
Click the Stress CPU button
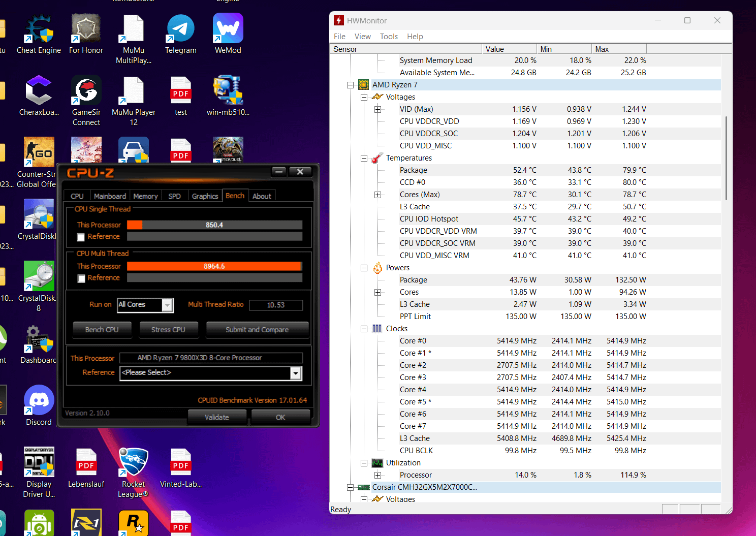pos(168,330)
